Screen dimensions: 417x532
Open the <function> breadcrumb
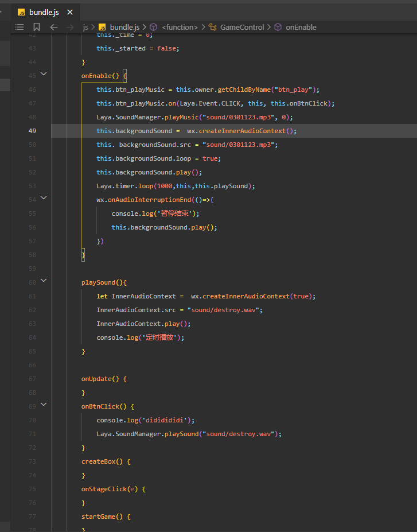point(180,27)
